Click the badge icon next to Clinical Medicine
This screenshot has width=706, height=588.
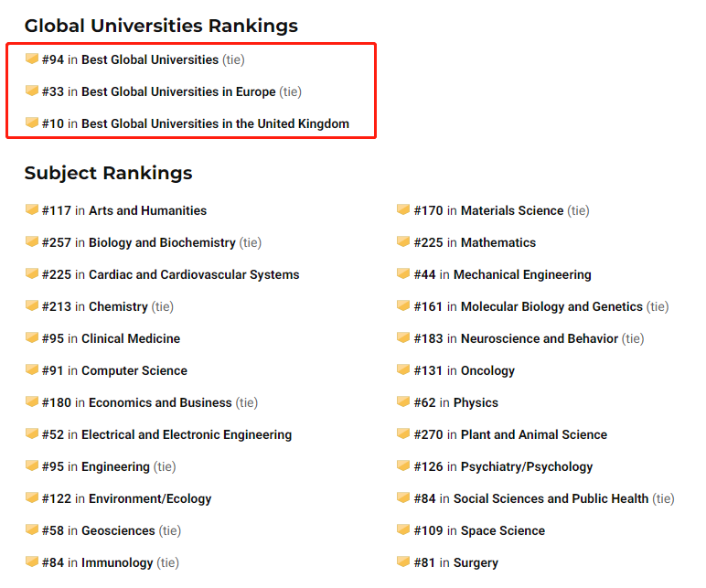click(31, 337)
